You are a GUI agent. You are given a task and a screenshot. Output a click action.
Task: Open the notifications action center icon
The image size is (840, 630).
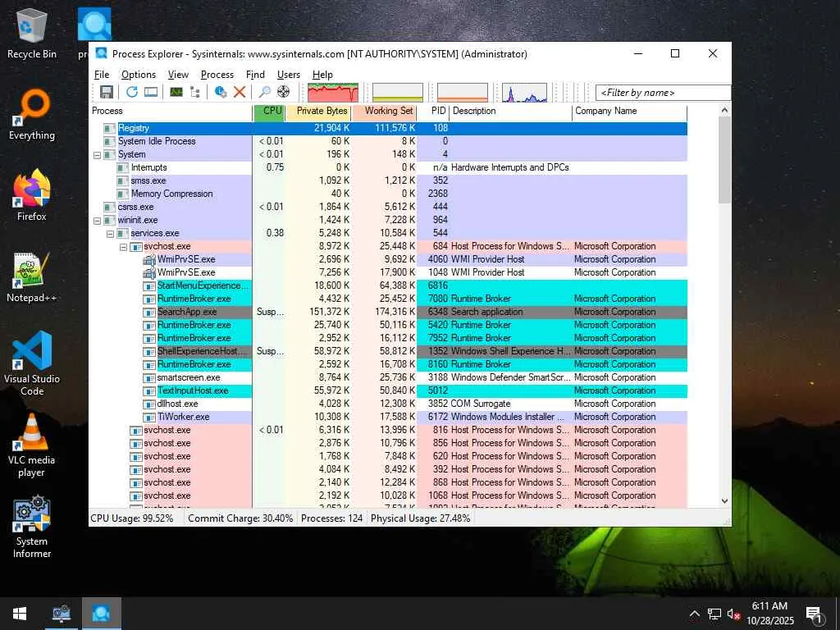click(814, 614)
